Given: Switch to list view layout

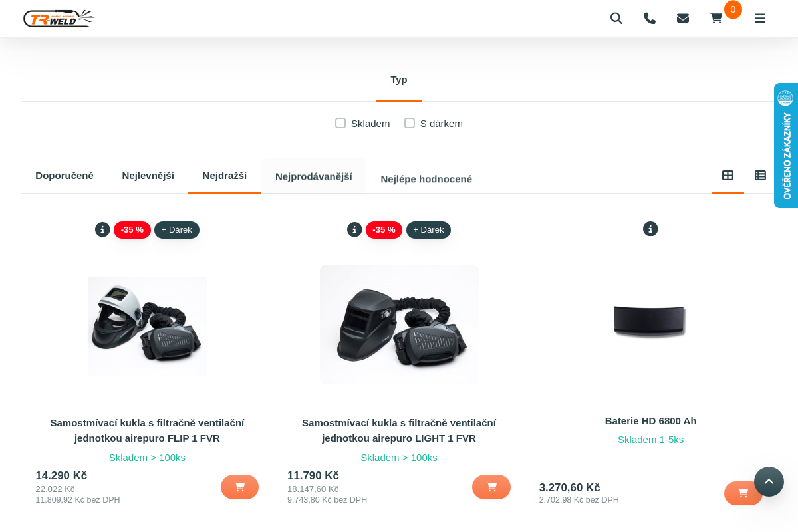Looking at the screenshot, I should coord(760,176).
